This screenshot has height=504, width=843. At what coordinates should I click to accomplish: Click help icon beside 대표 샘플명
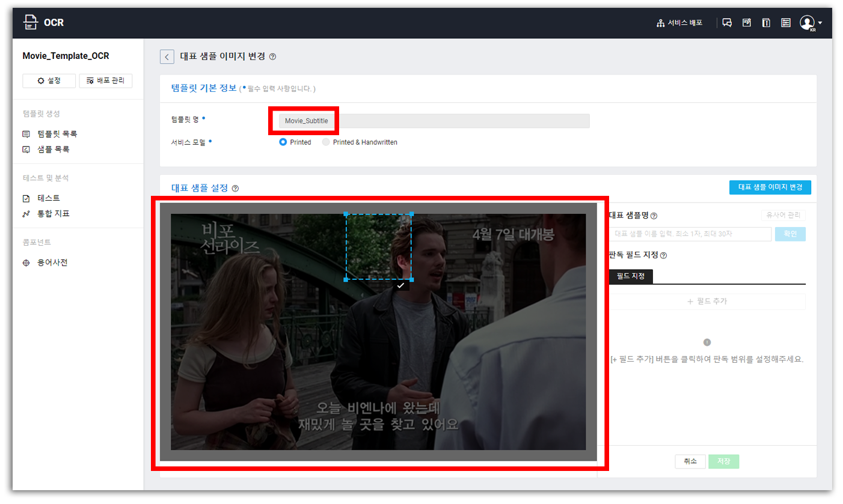click(654, 216)
